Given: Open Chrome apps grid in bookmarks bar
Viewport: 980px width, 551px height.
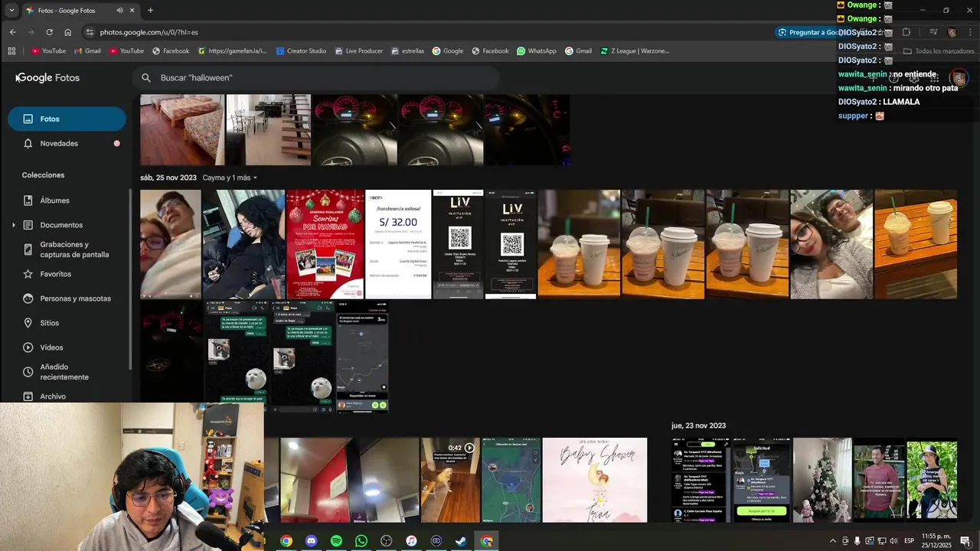Looking at the screenshot, I should (11, 51).
